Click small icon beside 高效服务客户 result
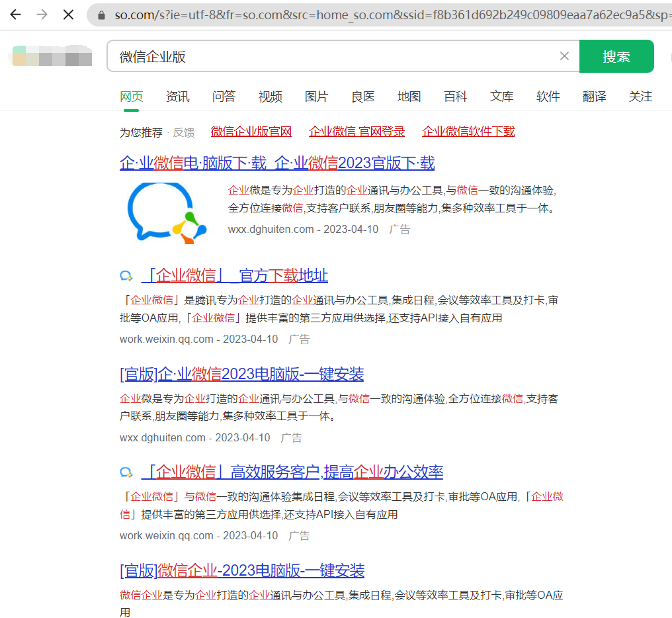 [126, 472]
